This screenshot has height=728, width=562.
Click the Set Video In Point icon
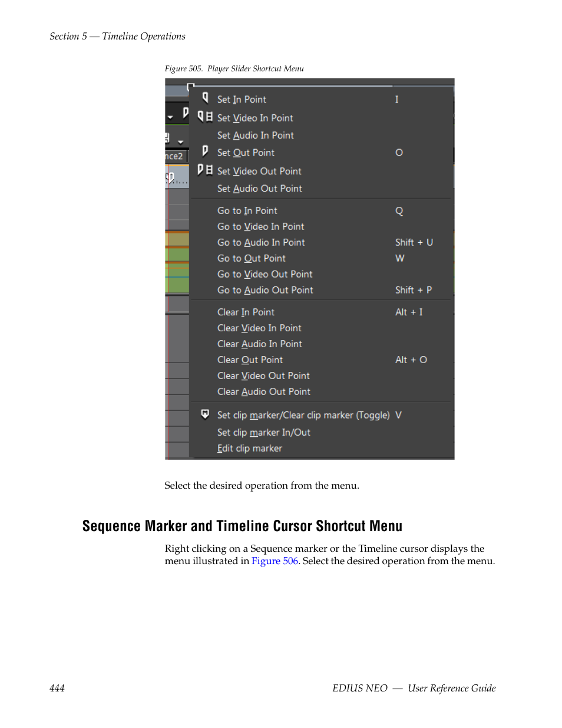pos(205,117)
